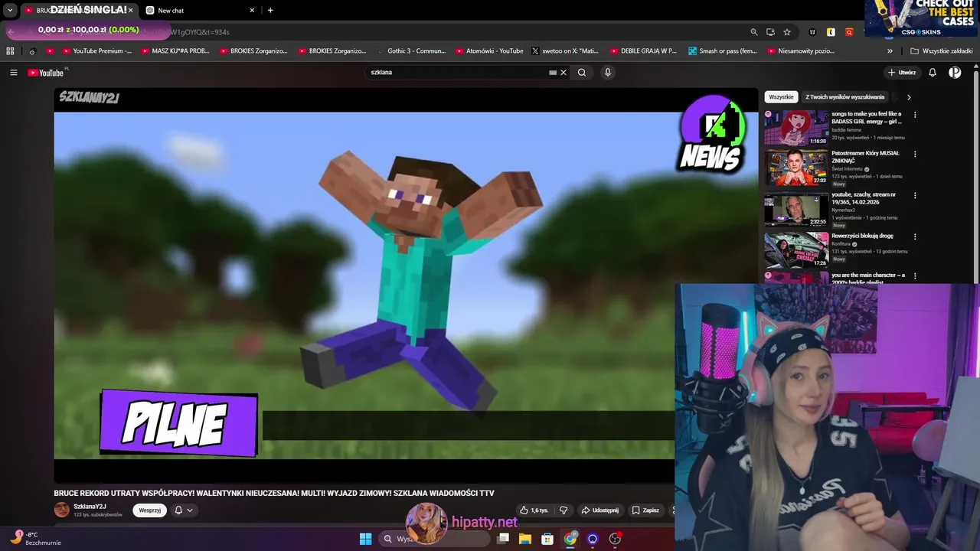
Task: Open the Świat Internetu channel link
Action: click(847, 169)
